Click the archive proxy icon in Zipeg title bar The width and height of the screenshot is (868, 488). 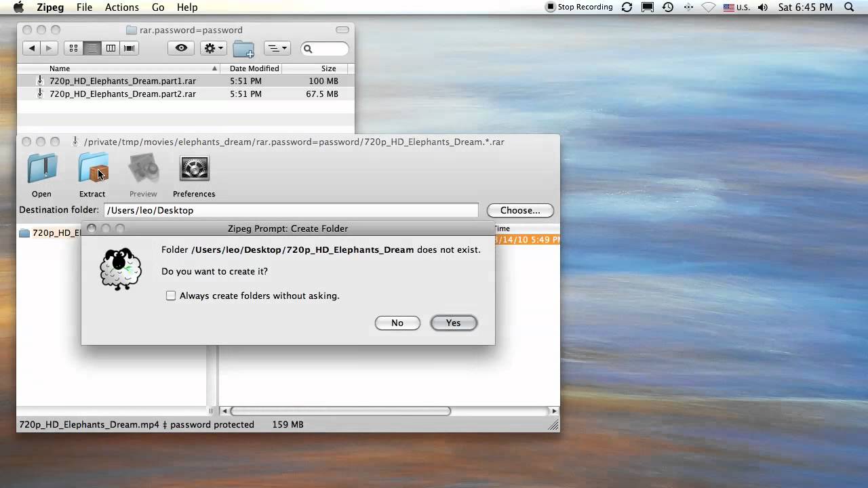(75, 142)
